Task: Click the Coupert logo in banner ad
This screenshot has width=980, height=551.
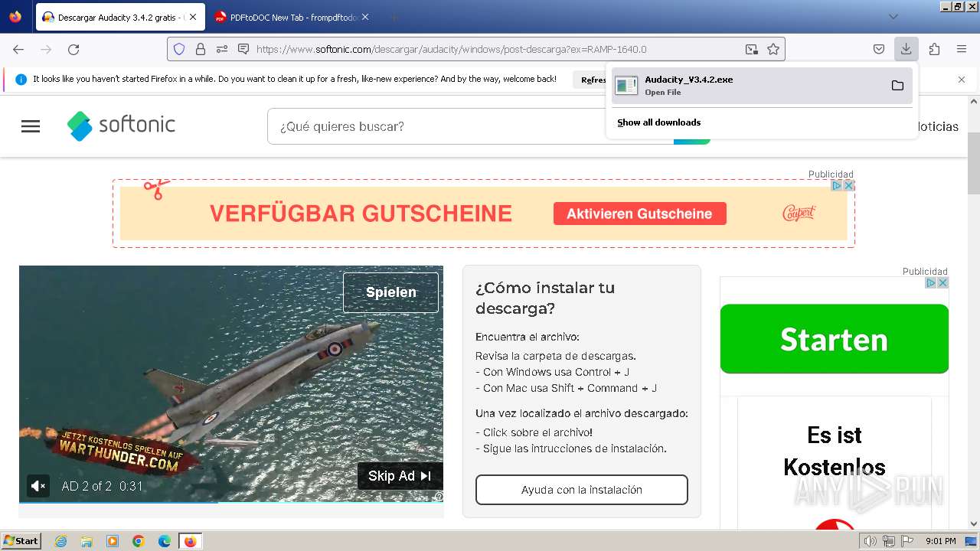Action: pos(799,213)
